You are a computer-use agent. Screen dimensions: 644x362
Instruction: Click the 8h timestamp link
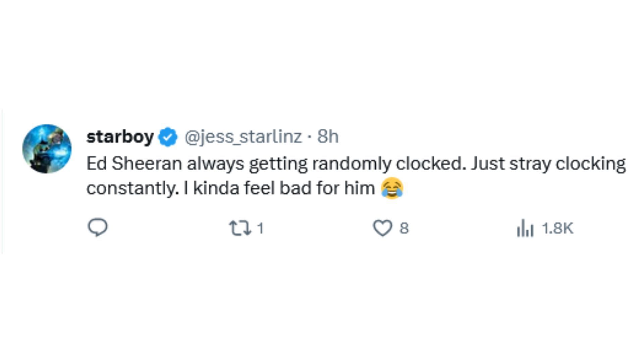pyautogui.click(x=328, y=137)
